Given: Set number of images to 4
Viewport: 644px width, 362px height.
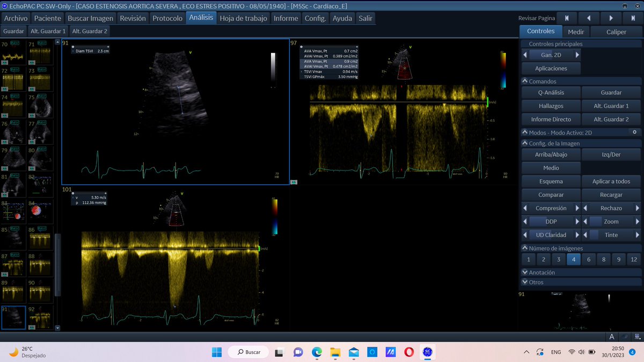Looking at the screenshot, I should coord(574,260).
